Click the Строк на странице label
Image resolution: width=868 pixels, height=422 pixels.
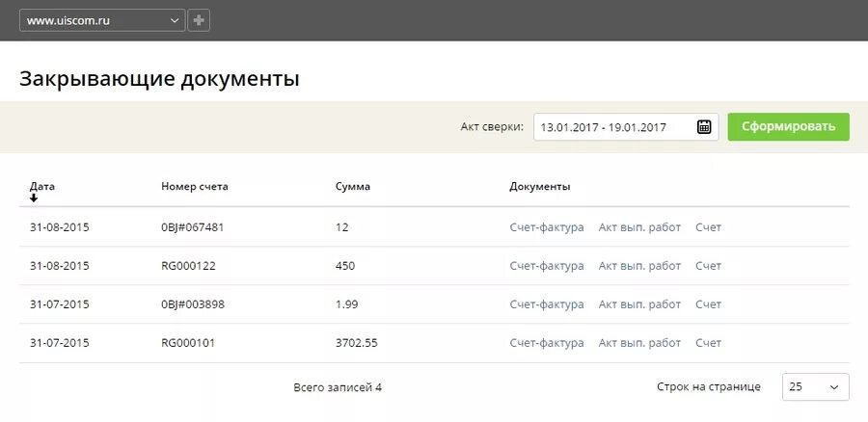click(x=709, y=387)
